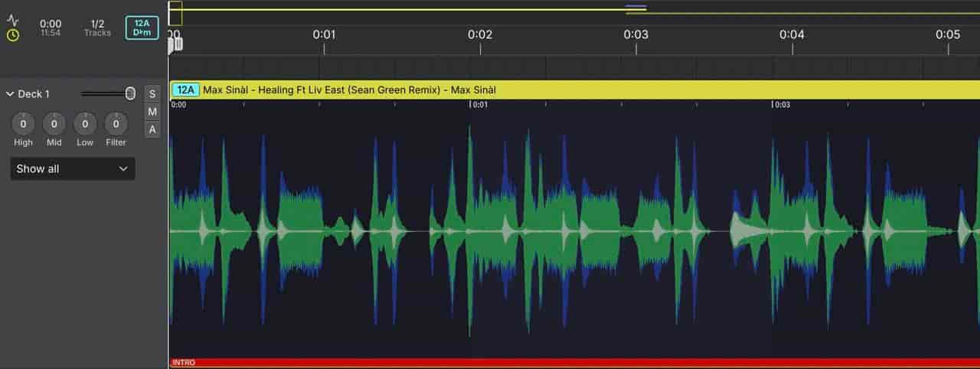Click the waveform activity icon
The width and height of the screenshot is (980, 369).
pos(13,20)
